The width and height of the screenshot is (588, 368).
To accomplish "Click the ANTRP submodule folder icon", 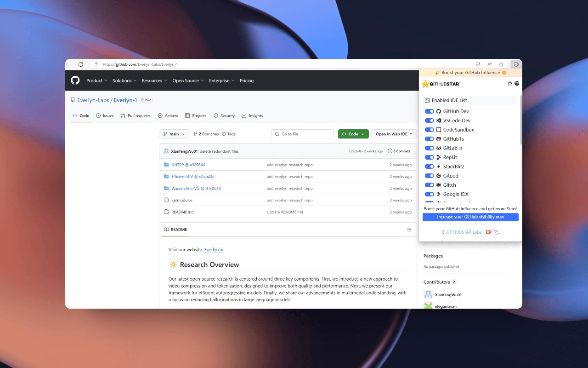I will click(167, 165).
